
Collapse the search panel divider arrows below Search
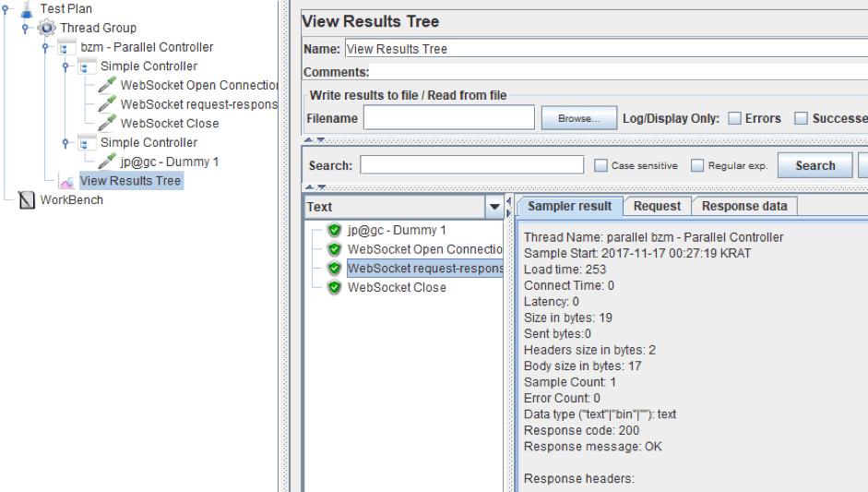(x=315, y=187)
